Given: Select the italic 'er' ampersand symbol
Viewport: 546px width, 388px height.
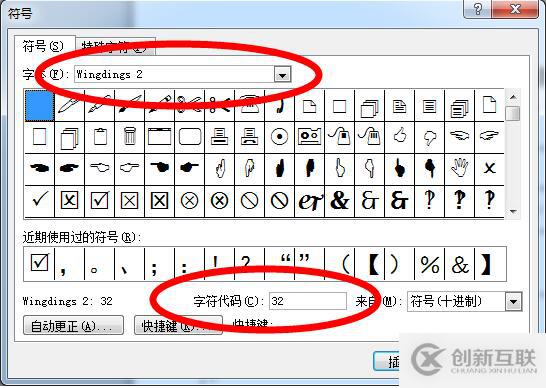Looking at the screenshot, I should coord(309,201).
